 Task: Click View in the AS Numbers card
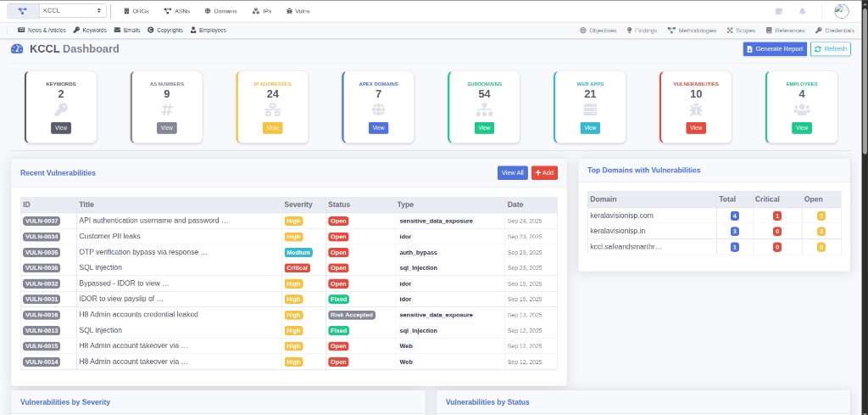[x=167, y=128]
